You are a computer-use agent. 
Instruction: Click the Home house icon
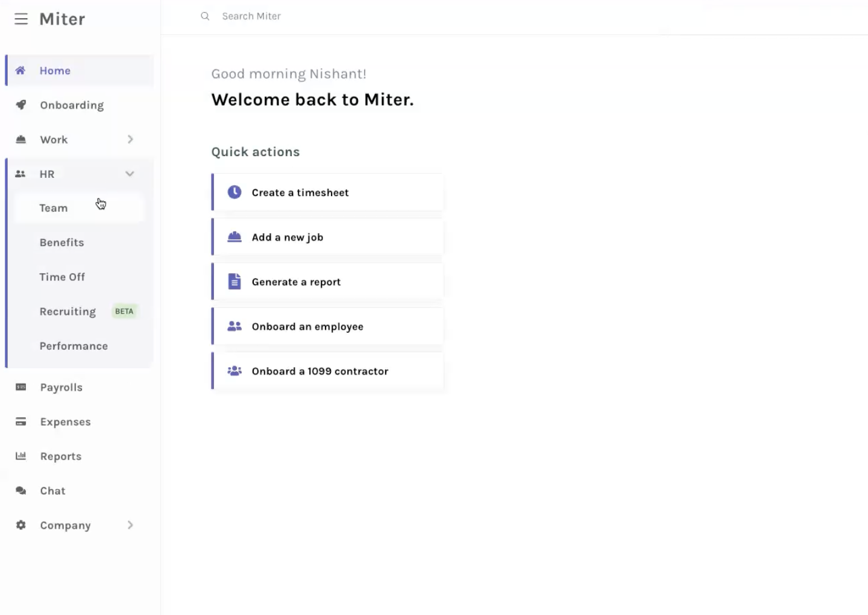pyautogui.click(x=20, y=71)
